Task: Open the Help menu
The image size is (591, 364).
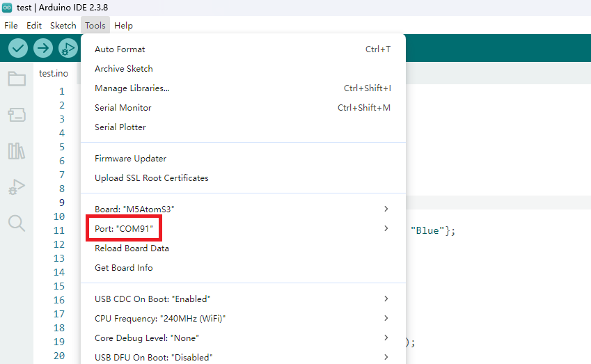Action: pos(123,26)
